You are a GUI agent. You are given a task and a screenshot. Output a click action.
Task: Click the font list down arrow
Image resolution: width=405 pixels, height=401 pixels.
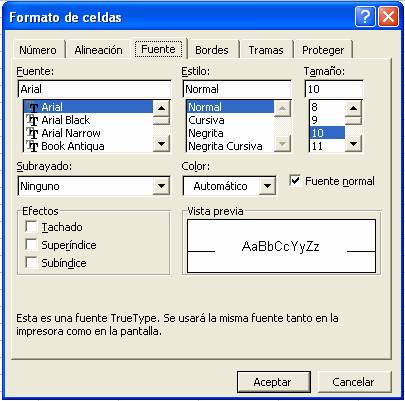tap(162, 144)
